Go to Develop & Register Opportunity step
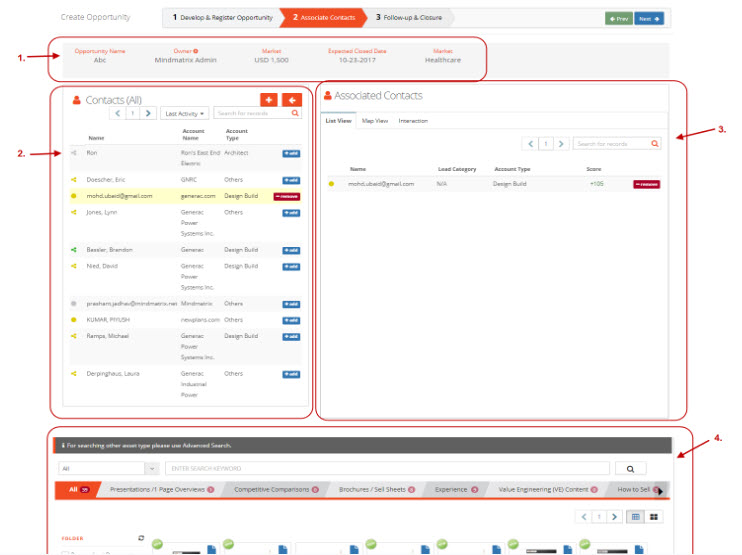Viewport: 742px width, 555px height. (223, 18)
